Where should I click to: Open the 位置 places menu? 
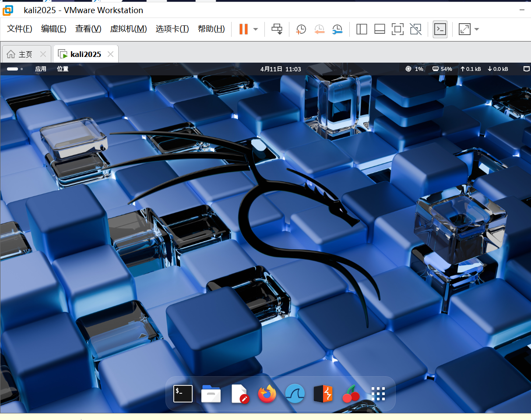pos(63,69)
